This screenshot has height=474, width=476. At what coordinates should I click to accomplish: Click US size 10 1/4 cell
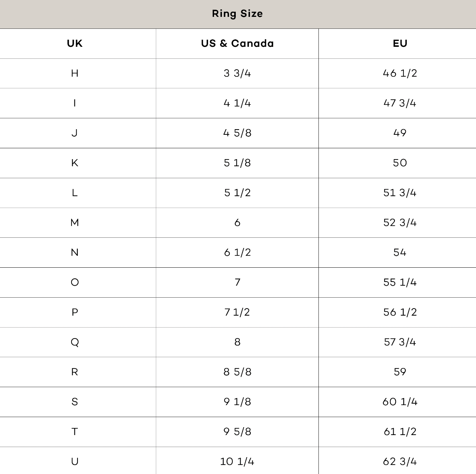pos(237,461)
